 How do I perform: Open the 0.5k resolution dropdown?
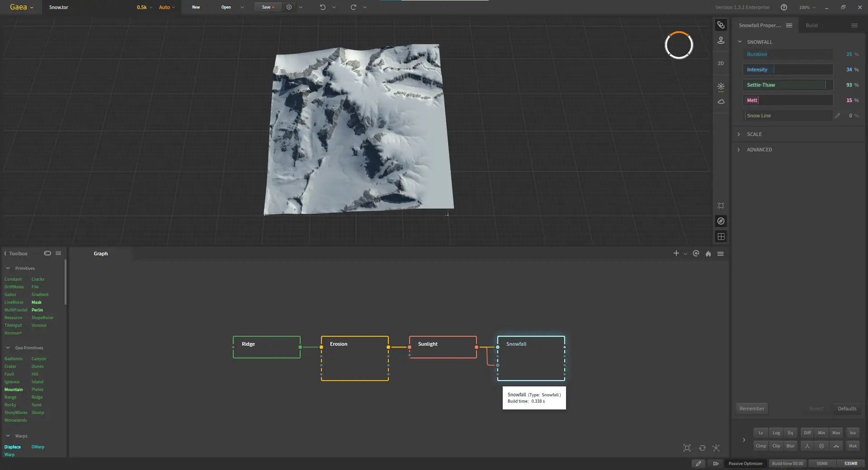[x=144, y=7]
